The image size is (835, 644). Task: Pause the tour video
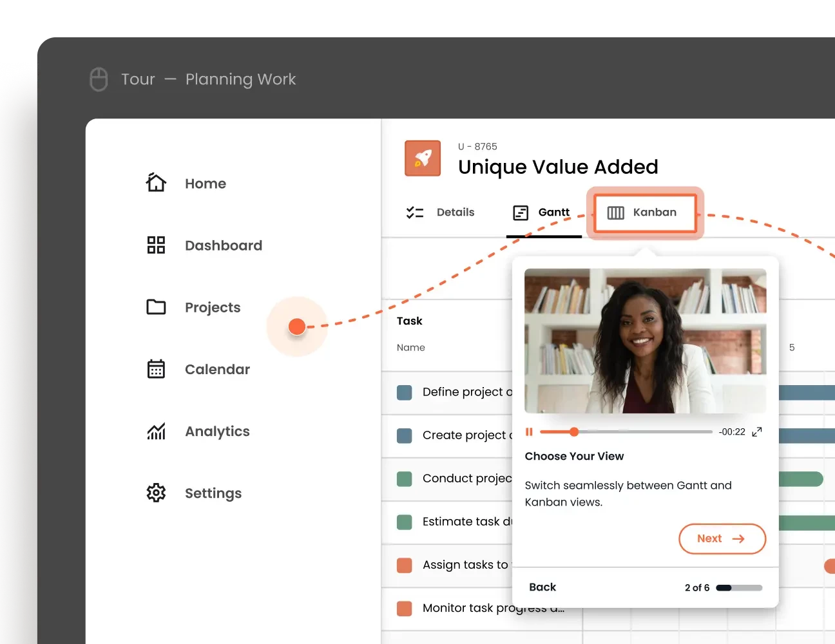(x=529, y=431)
